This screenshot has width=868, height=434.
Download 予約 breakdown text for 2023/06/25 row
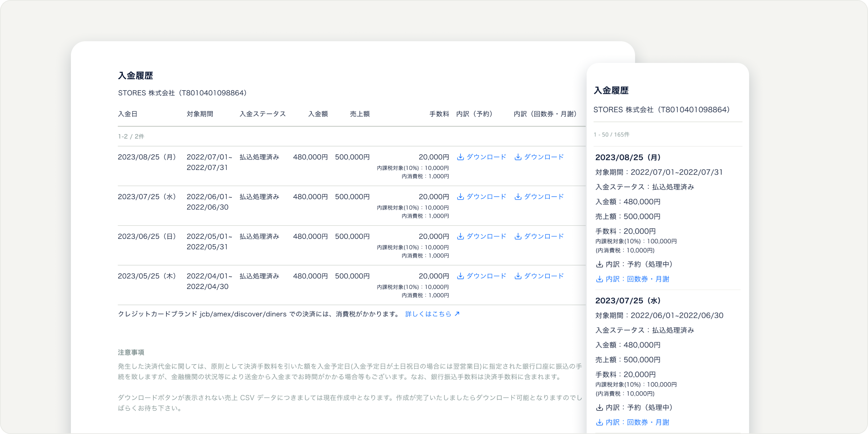[x=486, y=237]
